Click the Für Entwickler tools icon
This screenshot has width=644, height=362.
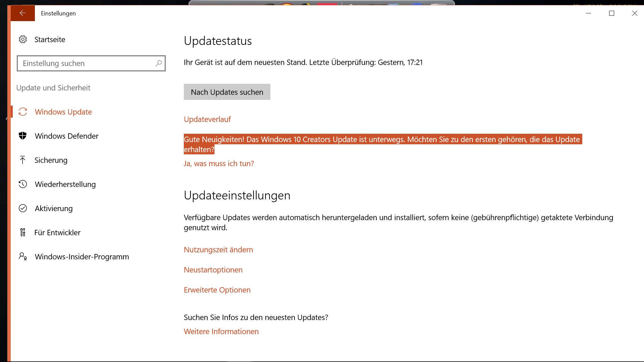[23, 233]
